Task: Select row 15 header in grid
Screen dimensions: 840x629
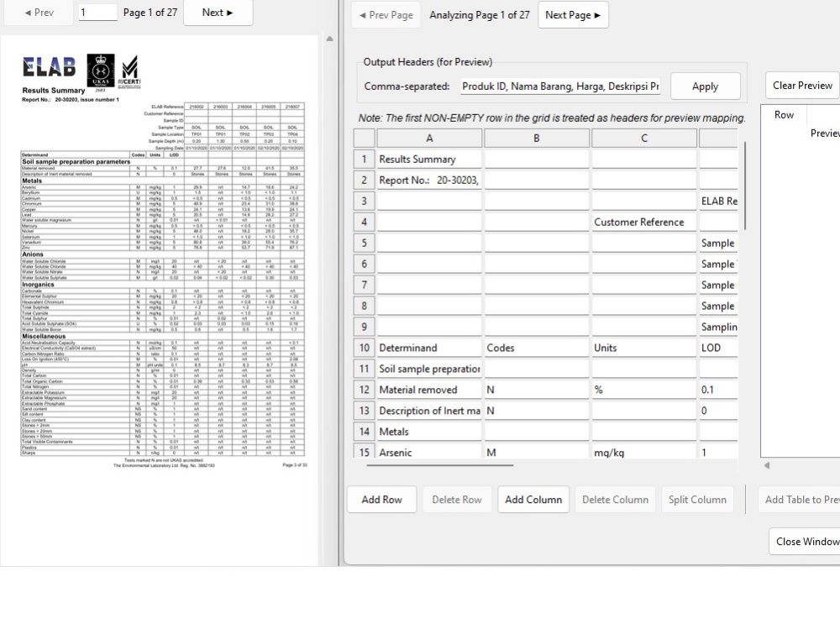Action: [365, 452]
